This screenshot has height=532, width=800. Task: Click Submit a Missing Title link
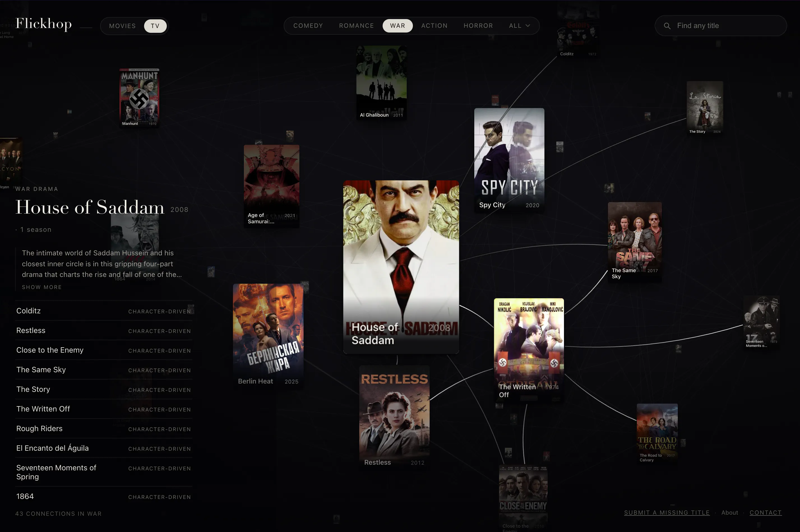(x=667, y=513)
